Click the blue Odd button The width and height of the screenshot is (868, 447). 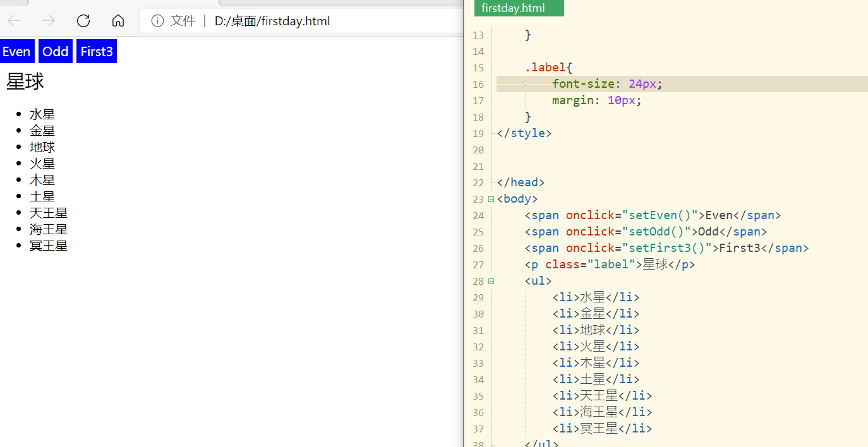(56, 51)
